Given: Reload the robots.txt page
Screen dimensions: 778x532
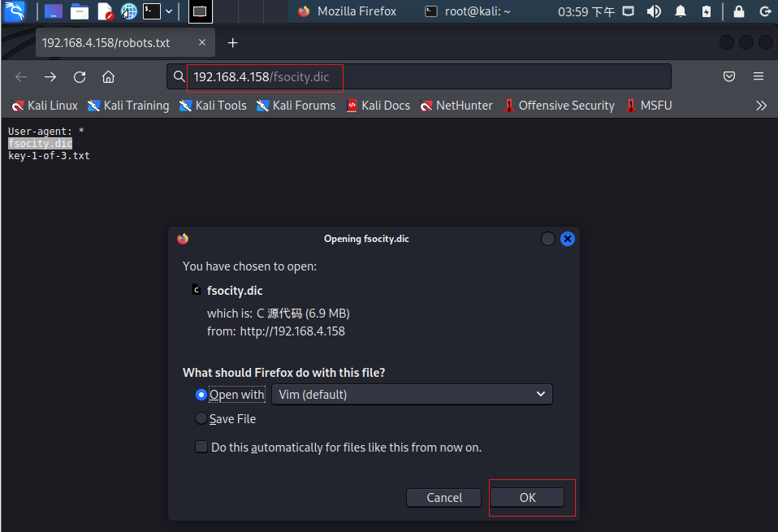Looking at the screenshot, I should pyautogui.click(x=79, y=76).
